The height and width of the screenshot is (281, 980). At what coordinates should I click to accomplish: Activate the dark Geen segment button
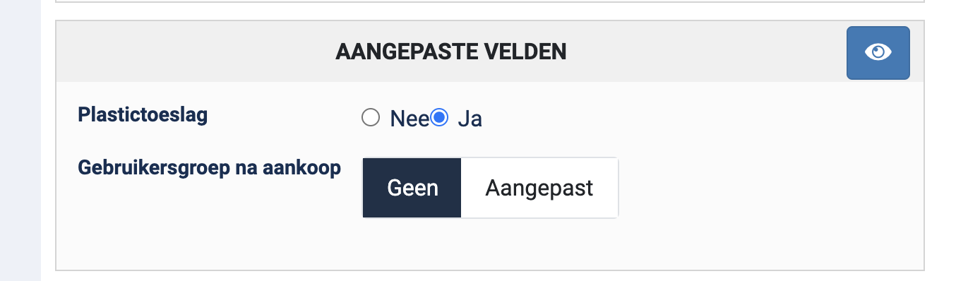tap(412, 188)
